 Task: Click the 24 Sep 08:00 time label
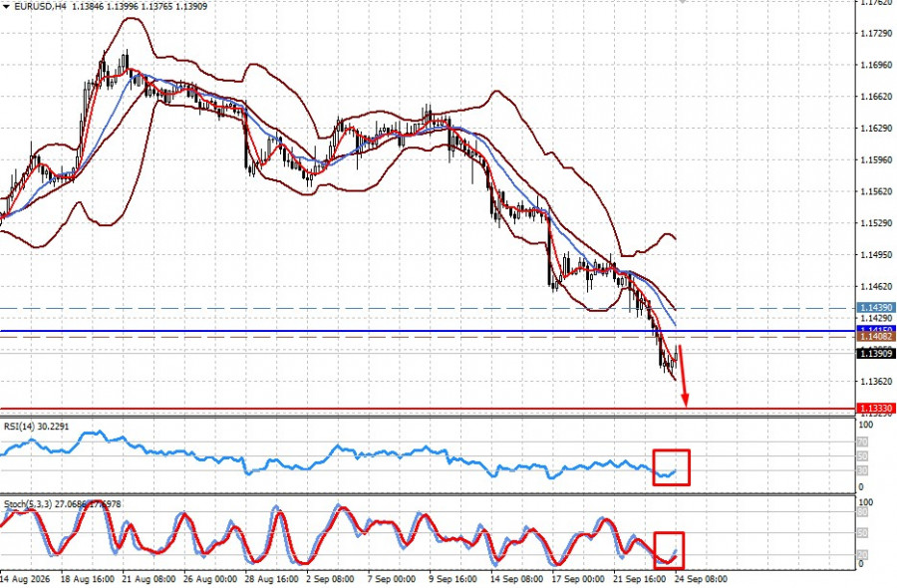point(701,579)
